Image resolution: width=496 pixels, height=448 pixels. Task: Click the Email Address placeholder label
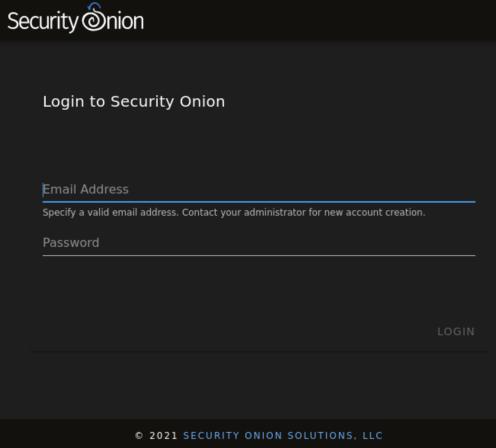(86, 189)
